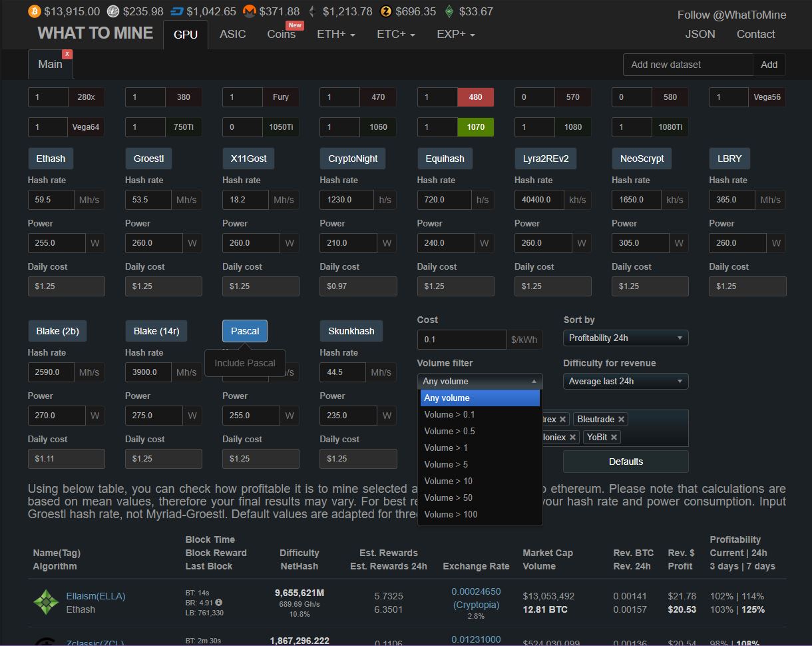The height and width of the screenshot is (646, 812).
Task: Click the Skunkhash hash rate field
Action: pyautogui.click(x=342, y=372)
